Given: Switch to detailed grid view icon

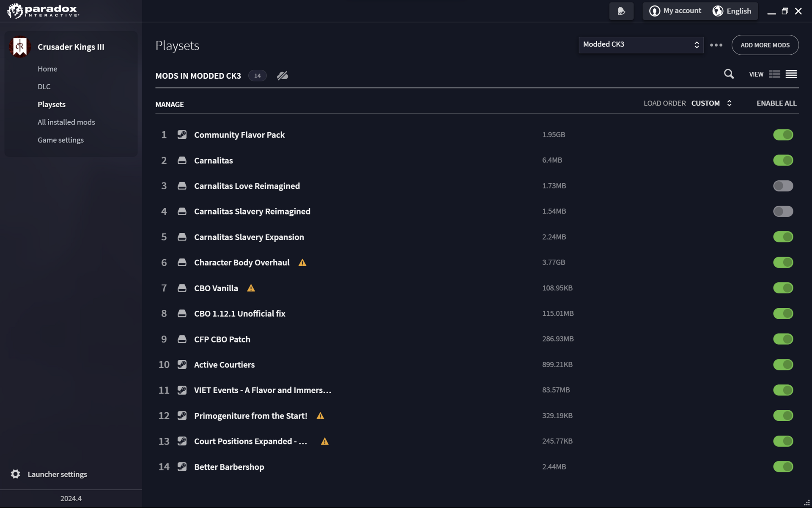Looking at the screenshot, I should [x=775, y=74].
